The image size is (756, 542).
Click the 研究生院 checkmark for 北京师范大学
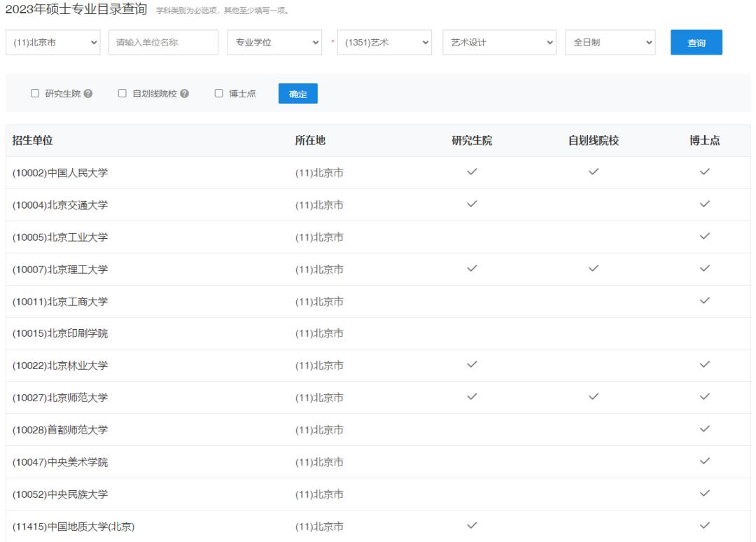[472, 397]
